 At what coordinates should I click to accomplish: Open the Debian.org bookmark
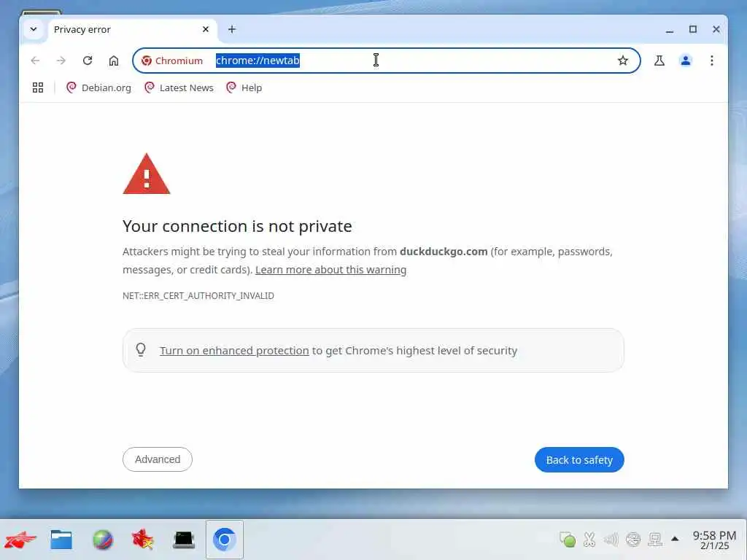(x=98, y=87)
